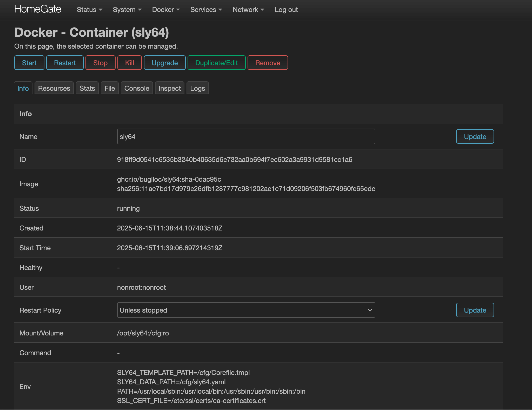Open the Docker dropdown menu

pos(166,10)
